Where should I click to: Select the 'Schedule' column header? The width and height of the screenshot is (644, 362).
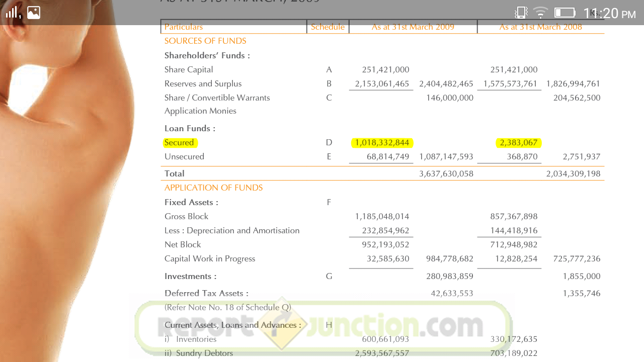[x=328, y=27]
